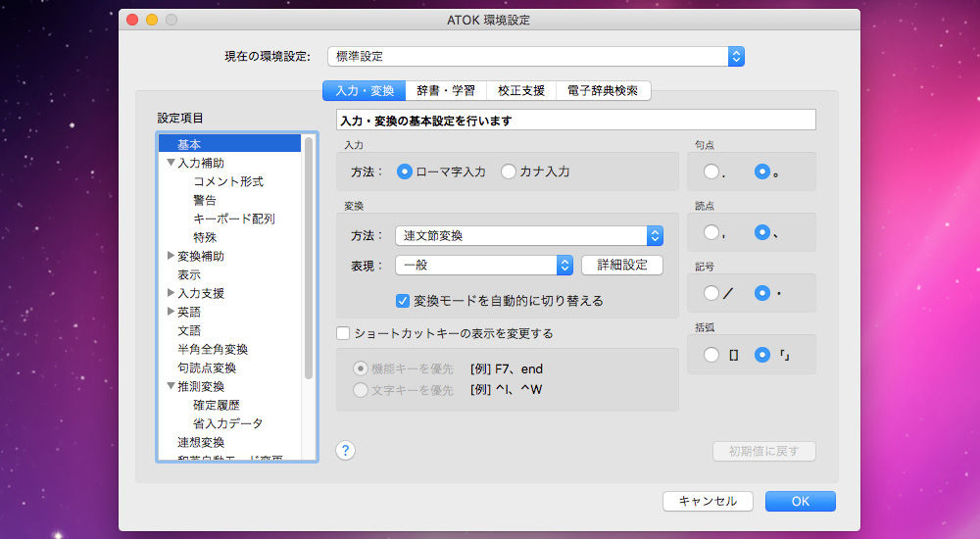The height and width of the screenshot is (539, 980).
Task: Select 基本 in the settings list
Action: coord(229,144)
